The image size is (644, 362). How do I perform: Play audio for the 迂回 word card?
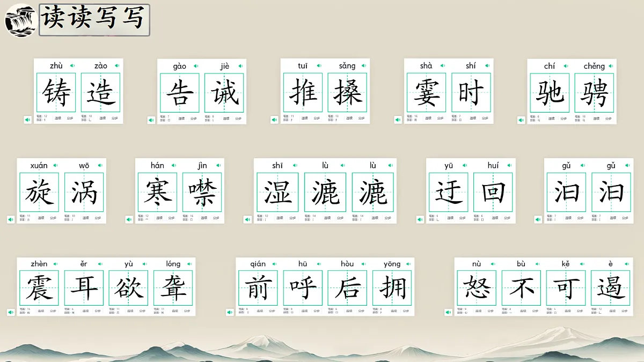420,219
